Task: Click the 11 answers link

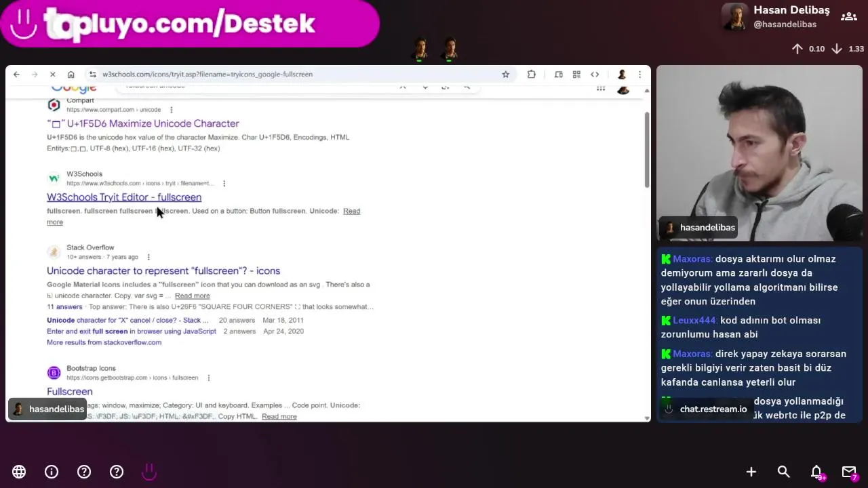Action: (x=64, y=307)
